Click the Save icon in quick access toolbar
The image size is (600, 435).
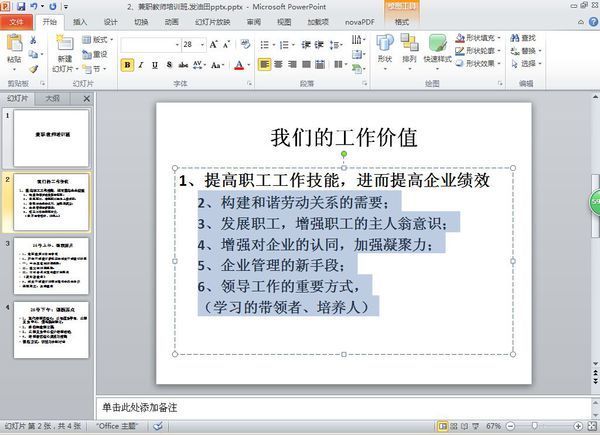point(20,5)
